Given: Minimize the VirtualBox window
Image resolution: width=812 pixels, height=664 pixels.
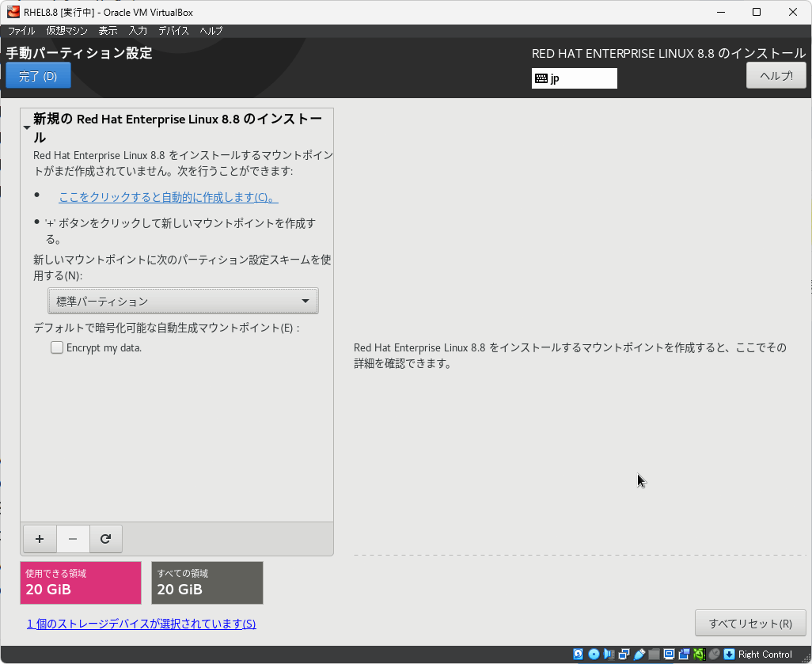Looking at the screenshot, I should [x=720, y=12].
